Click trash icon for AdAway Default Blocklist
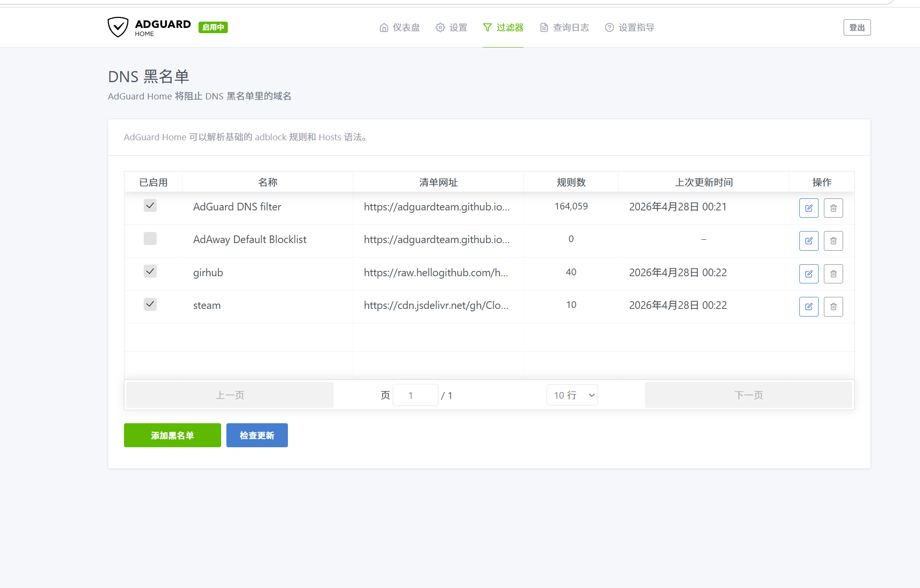Screen dimensions: 920x588 pyautogui.click(x=833, y=241)
